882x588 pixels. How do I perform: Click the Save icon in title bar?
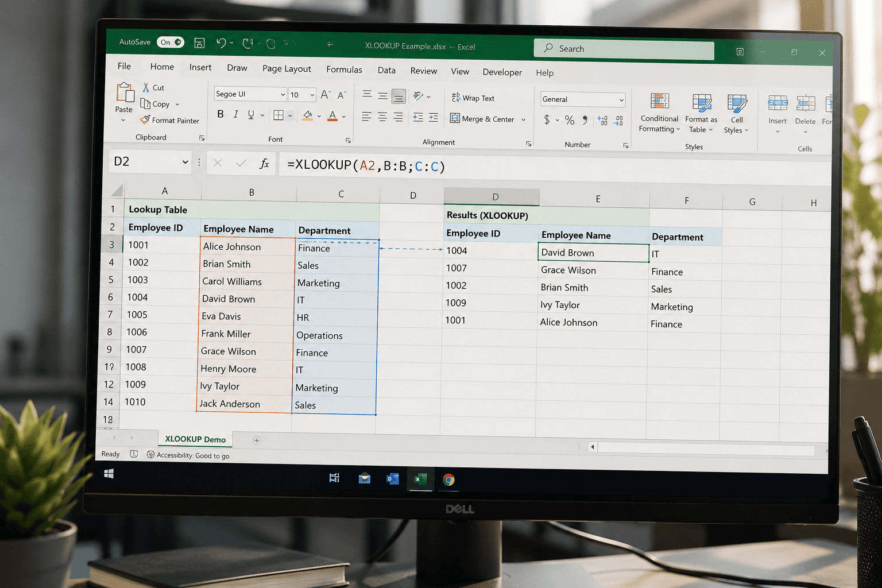[199, 43]
